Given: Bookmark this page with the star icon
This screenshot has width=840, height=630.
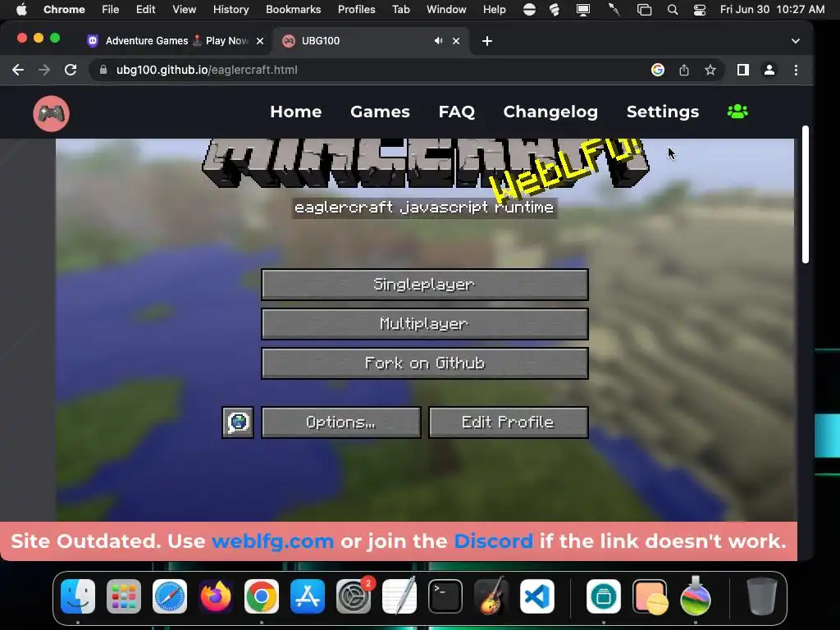Looking at the screenshot, I should [x=710, y=70].
